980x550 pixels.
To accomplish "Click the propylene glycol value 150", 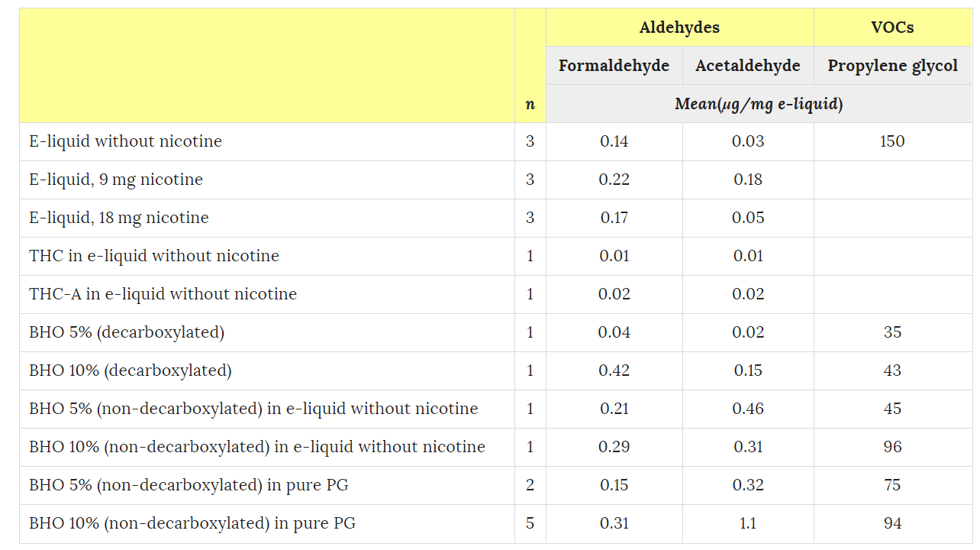I will pos(892,141).
